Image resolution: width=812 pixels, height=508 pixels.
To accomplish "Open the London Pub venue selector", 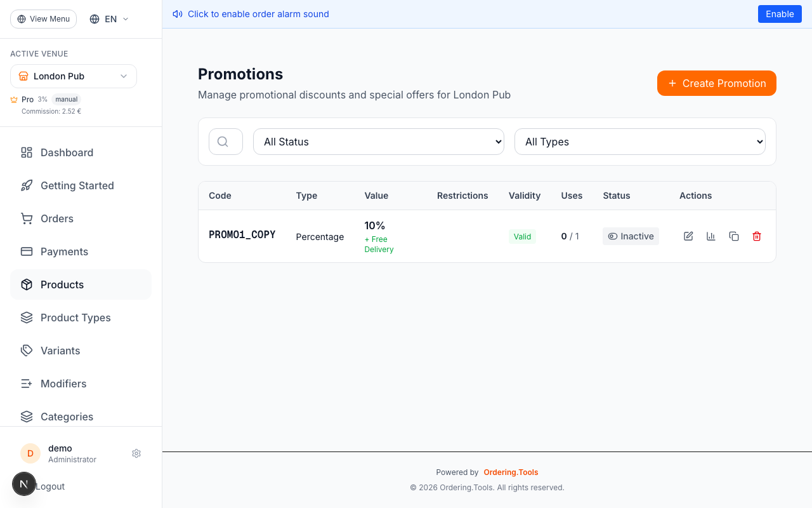I will pyautogui.click(x=73, y=76).
